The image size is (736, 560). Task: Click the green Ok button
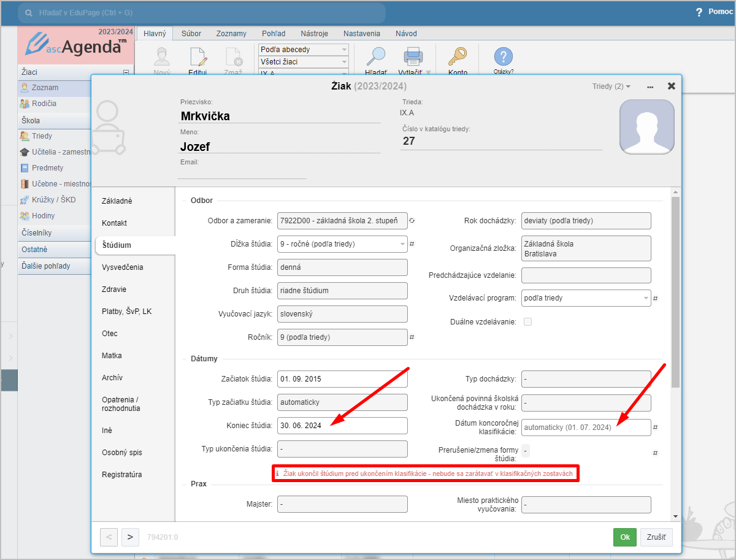tap(624, 537)
